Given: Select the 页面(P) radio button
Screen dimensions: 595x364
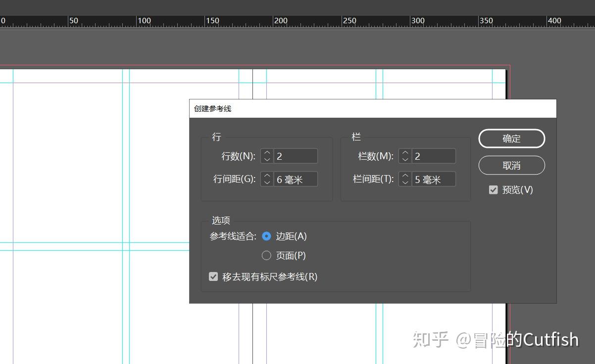Looking at the screenshot, I should coord(266,256).
